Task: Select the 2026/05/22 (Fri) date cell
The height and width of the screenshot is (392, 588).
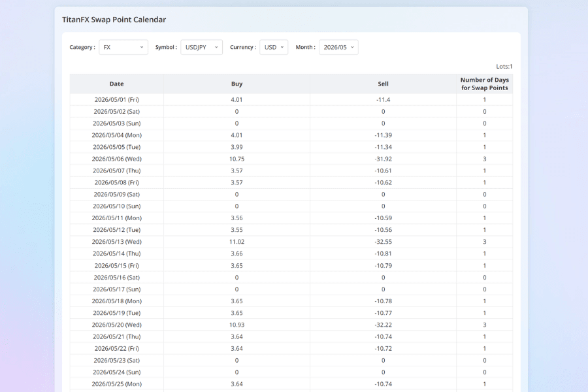Action: pos(117,348)
